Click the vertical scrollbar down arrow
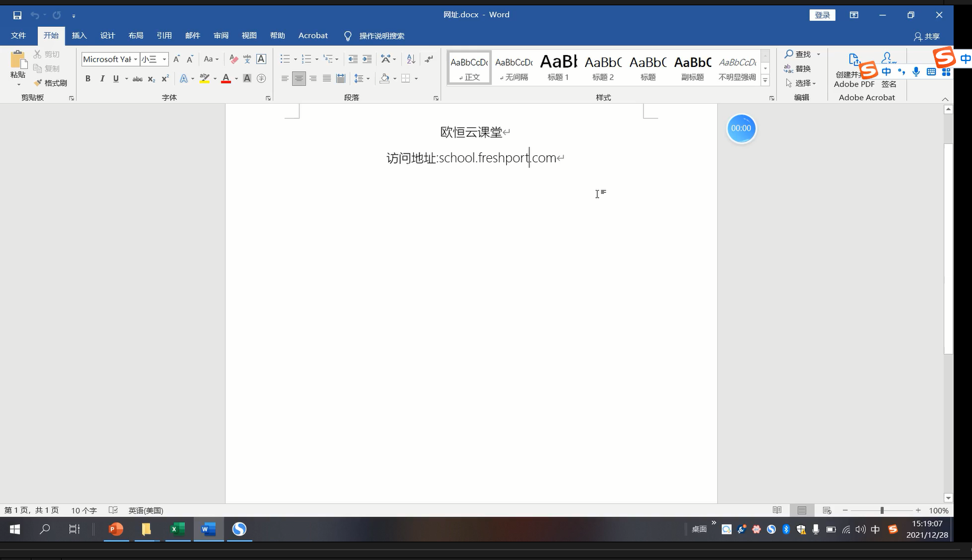Viewport: 972px width, 560px height. pyautogui.click(x=948, y=498)
